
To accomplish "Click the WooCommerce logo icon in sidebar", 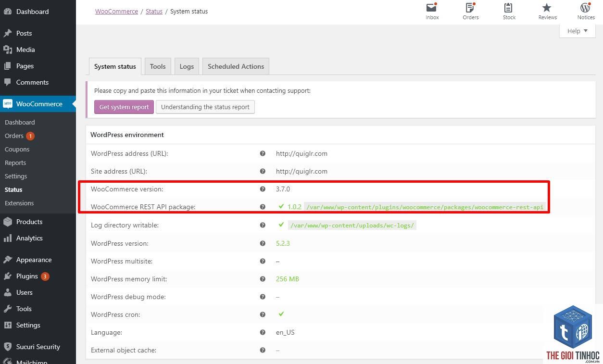I will click(7, 104).
